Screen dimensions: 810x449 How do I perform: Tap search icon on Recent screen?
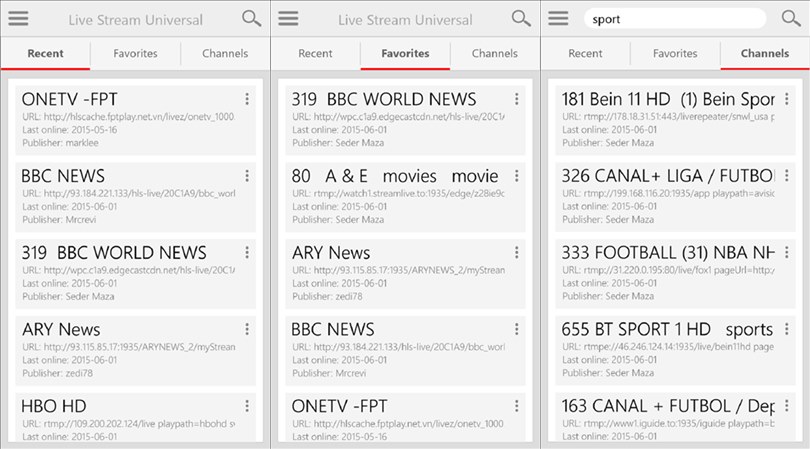coord(252,19)
